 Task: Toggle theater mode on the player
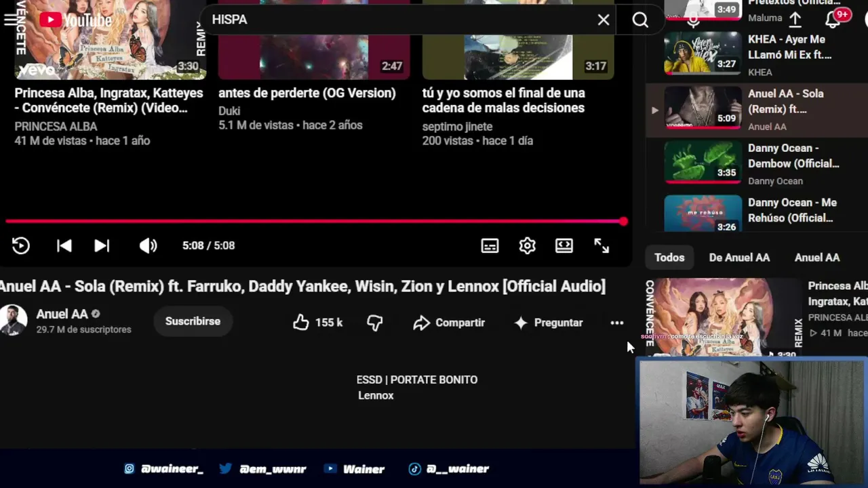click(564, 245)
